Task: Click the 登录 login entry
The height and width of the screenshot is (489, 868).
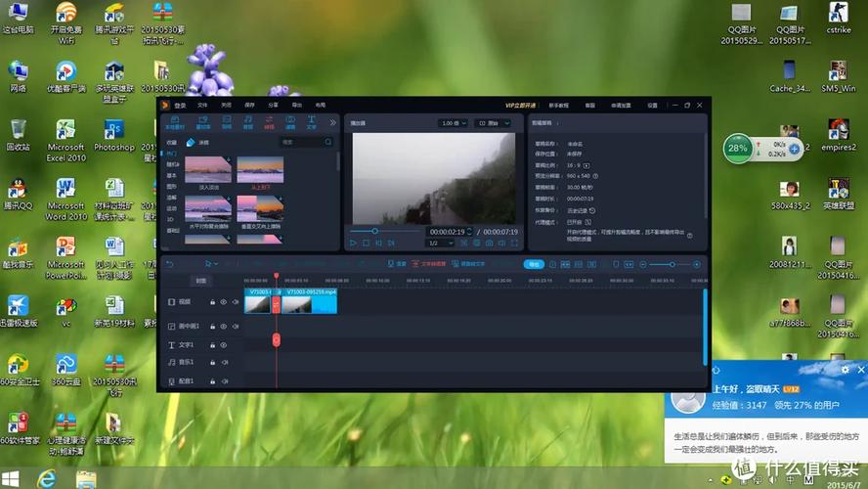Action: click(x=180, y=106)
